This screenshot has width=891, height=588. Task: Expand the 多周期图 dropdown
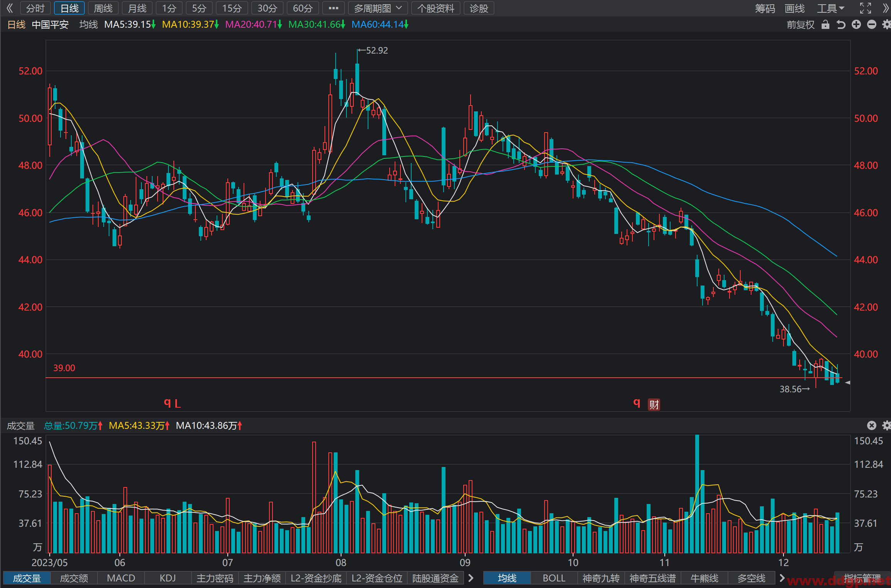coord(378,8)
